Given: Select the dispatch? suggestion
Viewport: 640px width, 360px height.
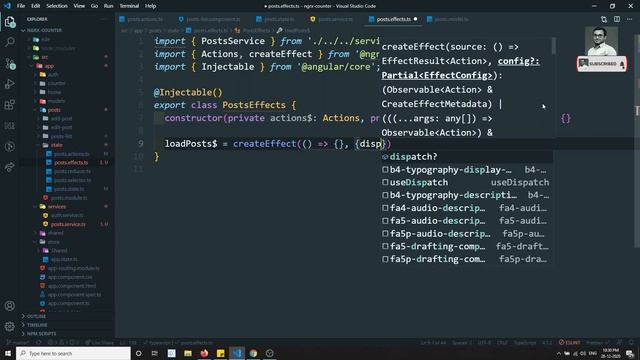Looking at the screenshot, I should point(467,157).
